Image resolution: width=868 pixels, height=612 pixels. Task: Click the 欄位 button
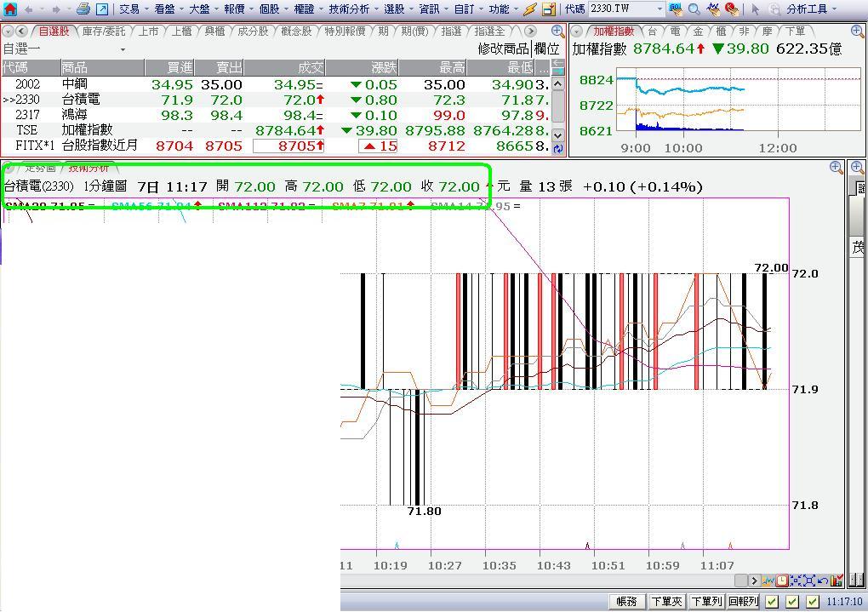coord(546,49)
